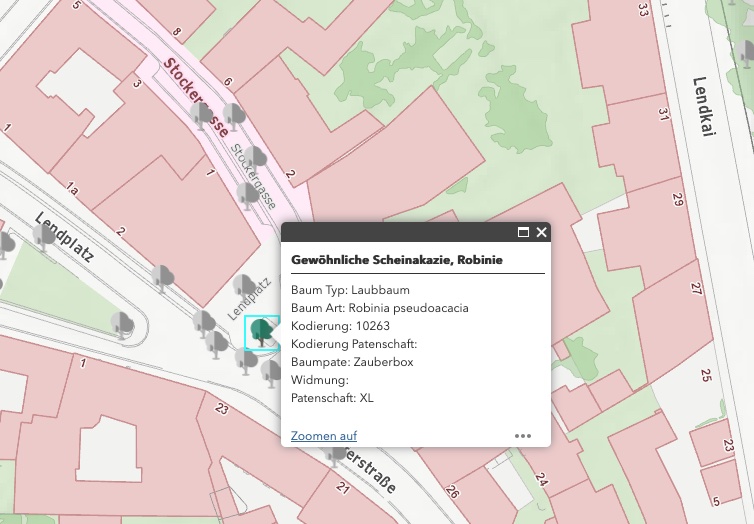Select tree marker beside house number 6
Image resolution: width=754 pixels, height=524 pixels.
point(234,116)
